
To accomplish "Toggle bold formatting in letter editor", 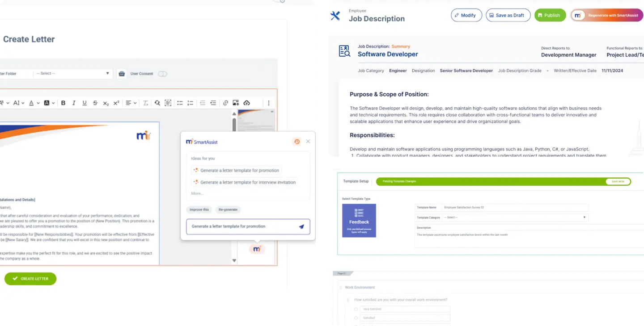I will click(63, 103).
